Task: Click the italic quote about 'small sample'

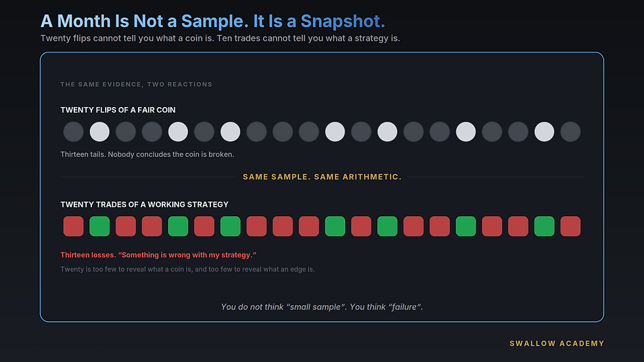Action: click(322, 307)
